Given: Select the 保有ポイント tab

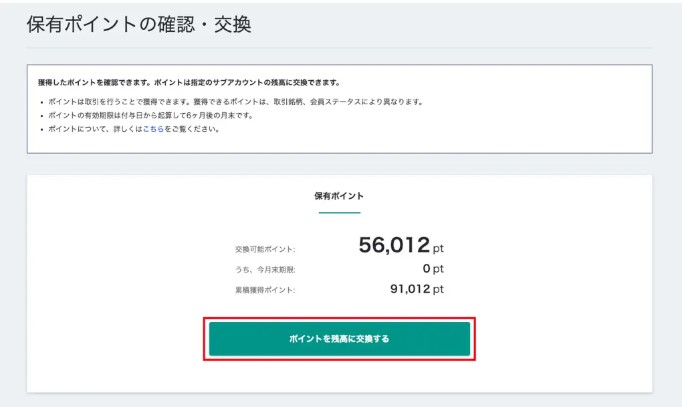Looking at the screenshot, I should pyautogui.click(x=339, y=196).
